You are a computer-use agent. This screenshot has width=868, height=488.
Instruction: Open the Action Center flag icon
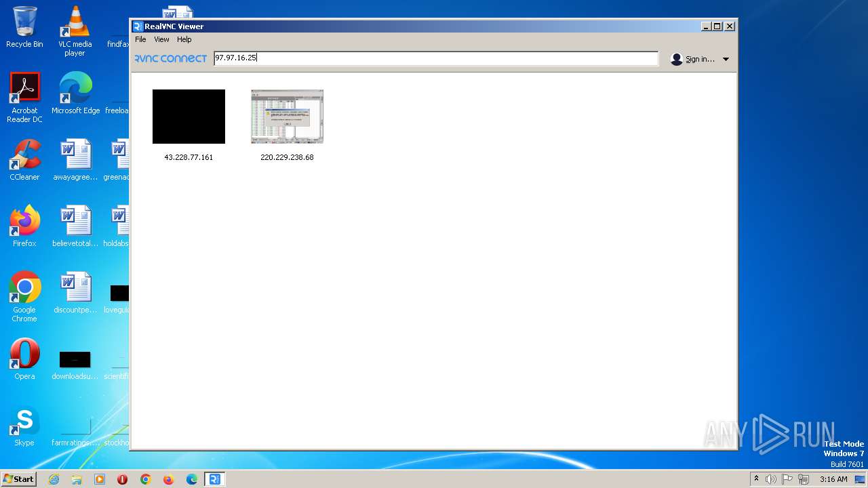tap(787, 479)
